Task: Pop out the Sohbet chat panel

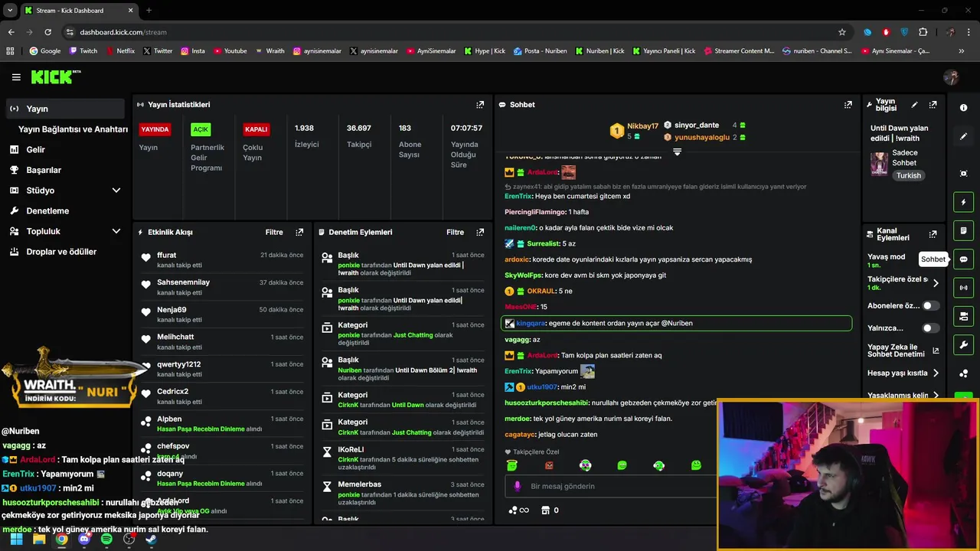Action: click(848, 105)
